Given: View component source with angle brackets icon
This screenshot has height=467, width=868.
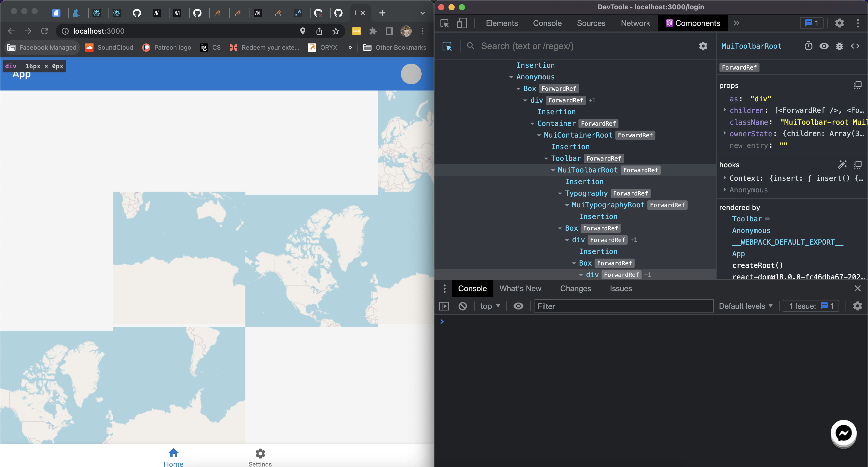Looking at the screenshot, I should [855, 46].
